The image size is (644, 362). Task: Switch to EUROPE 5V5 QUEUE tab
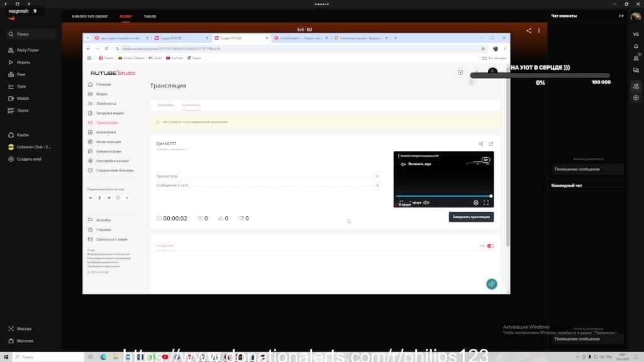[x=89, y=16]
